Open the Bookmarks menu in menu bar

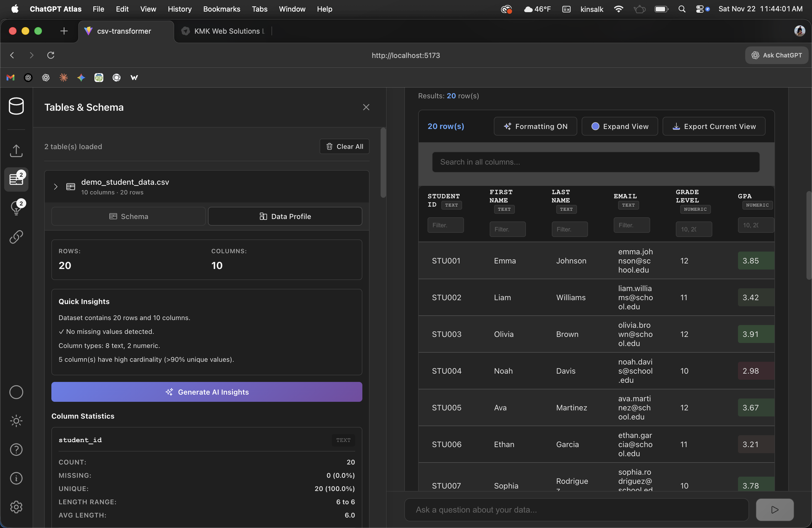pyautogui.click(x=222, y=9)
